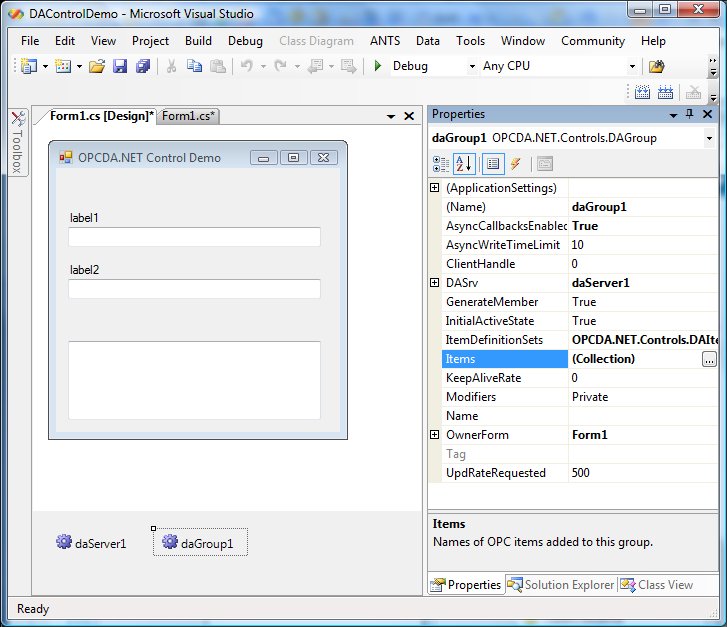Show Properties list icon in Properties panel
Viewport: 727px width, 627px height.
(493, 164)
